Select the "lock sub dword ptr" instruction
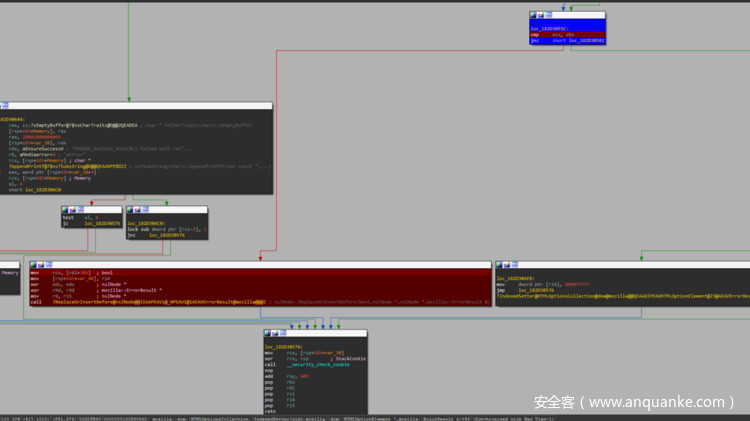The width and height of the screenshot is (750, 421). pos(165,229)
